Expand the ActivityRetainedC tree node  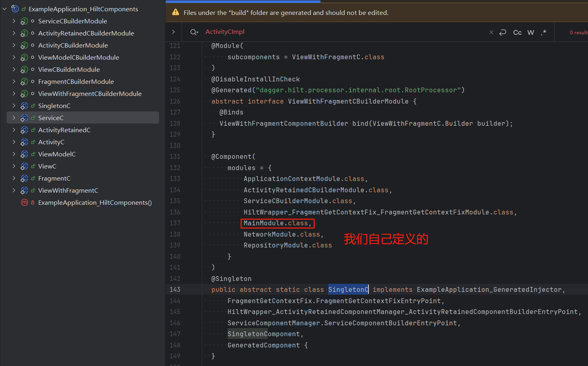click(x=14, y=130)
